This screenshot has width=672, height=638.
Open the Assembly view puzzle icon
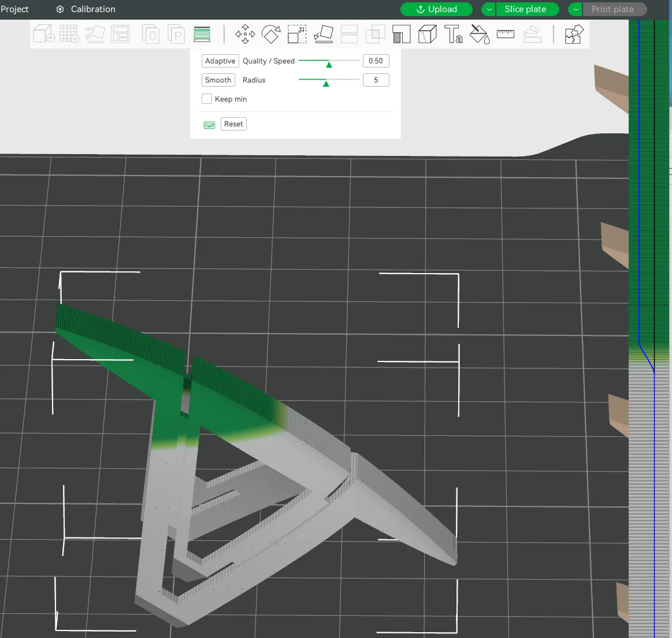(574, 35)
